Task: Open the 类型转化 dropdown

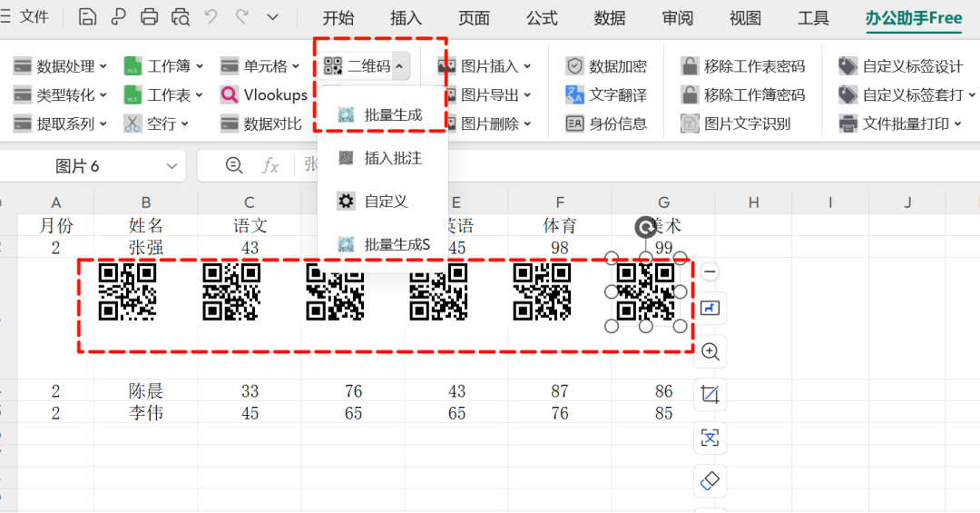Action: 60,95
